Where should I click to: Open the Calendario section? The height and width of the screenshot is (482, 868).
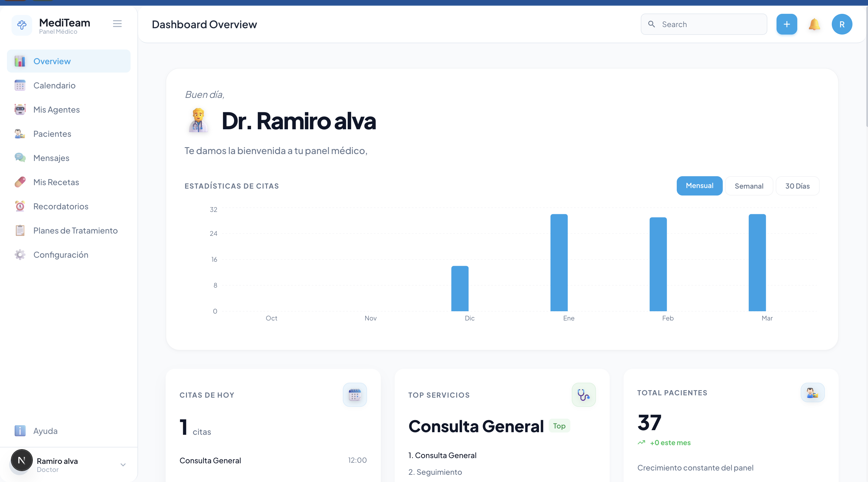coord(55,85)
